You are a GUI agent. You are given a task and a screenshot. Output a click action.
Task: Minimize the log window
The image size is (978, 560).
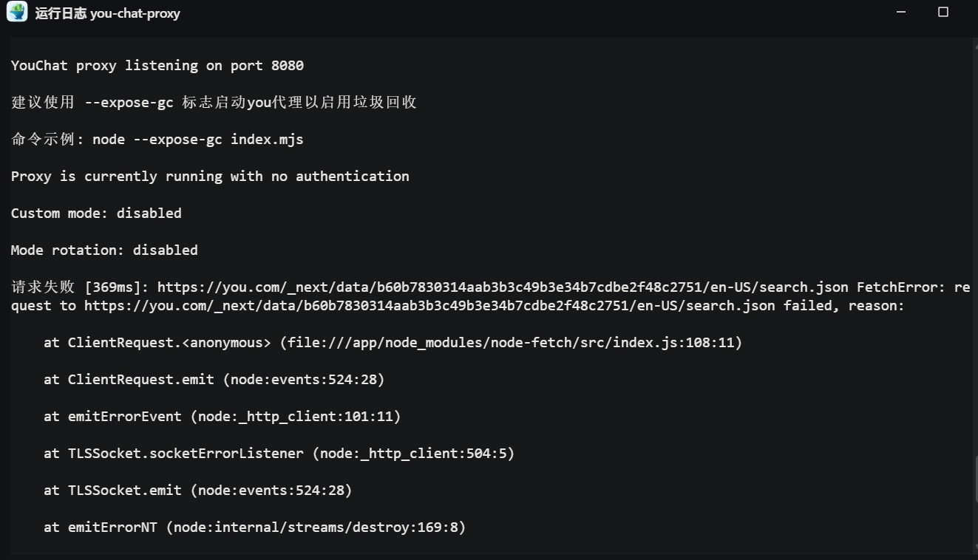pyautogui.click(x=901, y=13)
